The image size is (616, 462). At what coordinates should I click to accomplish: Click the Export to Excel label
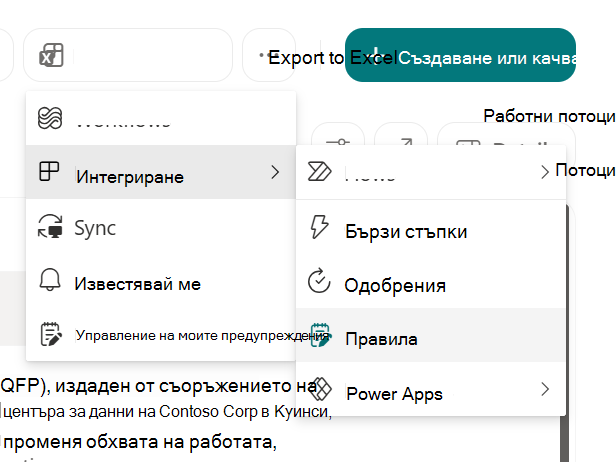[x=333, y=58]
